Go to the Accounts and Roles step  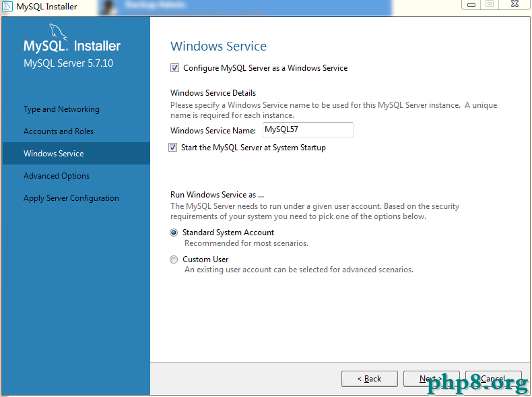(x=59, y=131)
